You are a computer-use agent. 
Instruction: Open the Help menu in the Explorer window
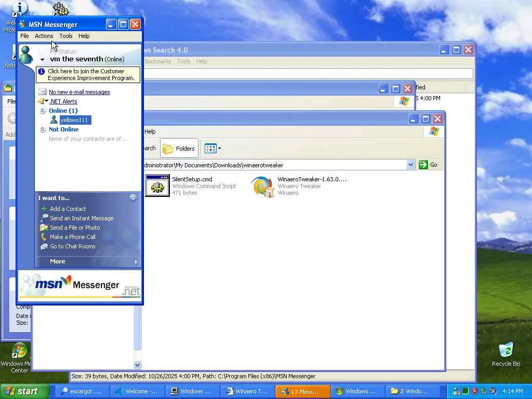click(x=150, y=131)
